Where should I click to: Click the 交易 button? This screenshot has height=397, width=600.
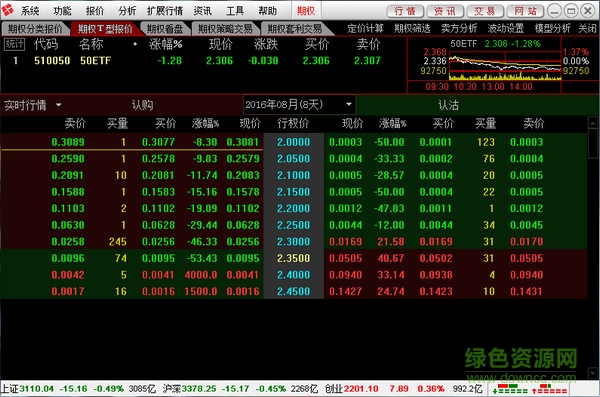(485, 11)
